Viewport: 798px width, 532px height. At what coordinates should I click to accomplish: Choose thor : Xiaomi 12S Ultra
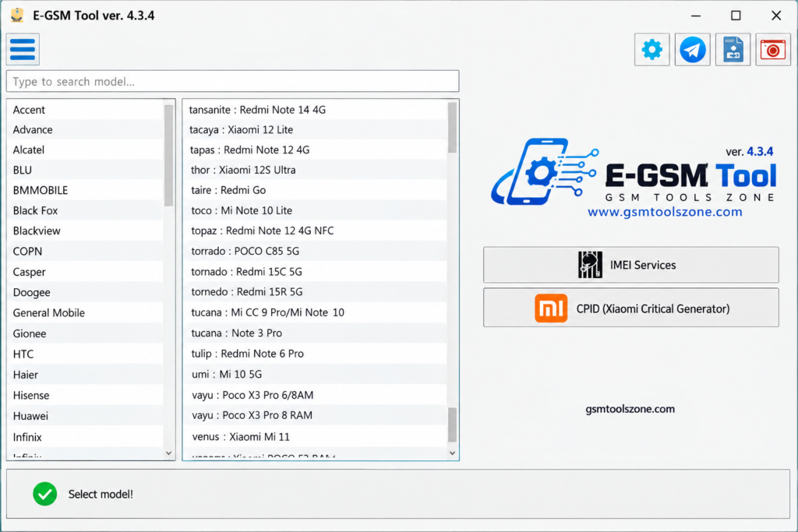click(x=315, y=170)
